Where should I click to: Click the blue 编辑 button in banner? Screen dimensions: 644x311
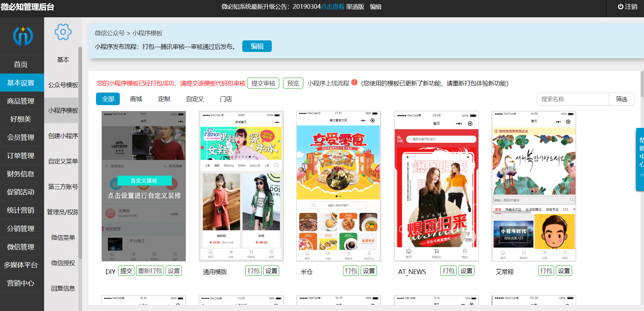pos(257,46)
